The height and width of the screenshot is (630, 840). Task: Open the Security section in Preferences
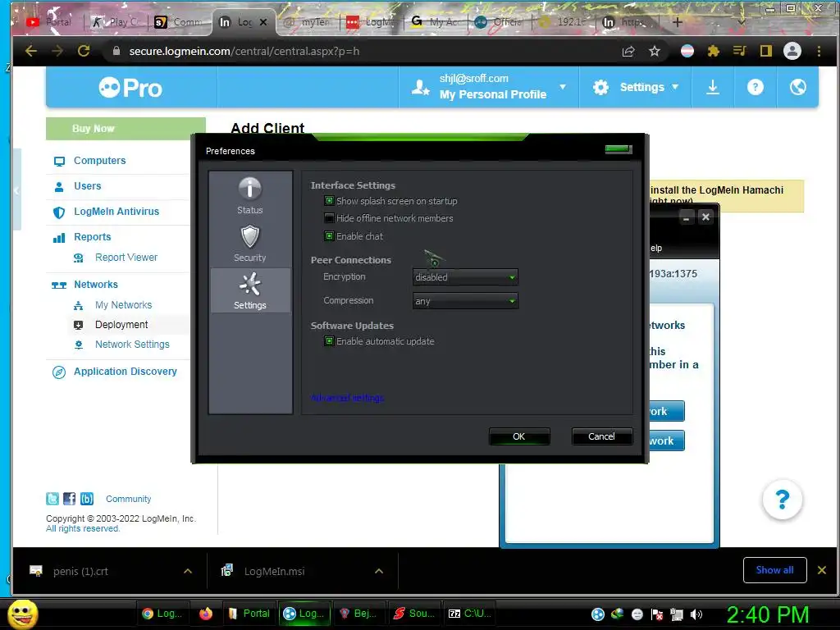(x=249, y=243)
